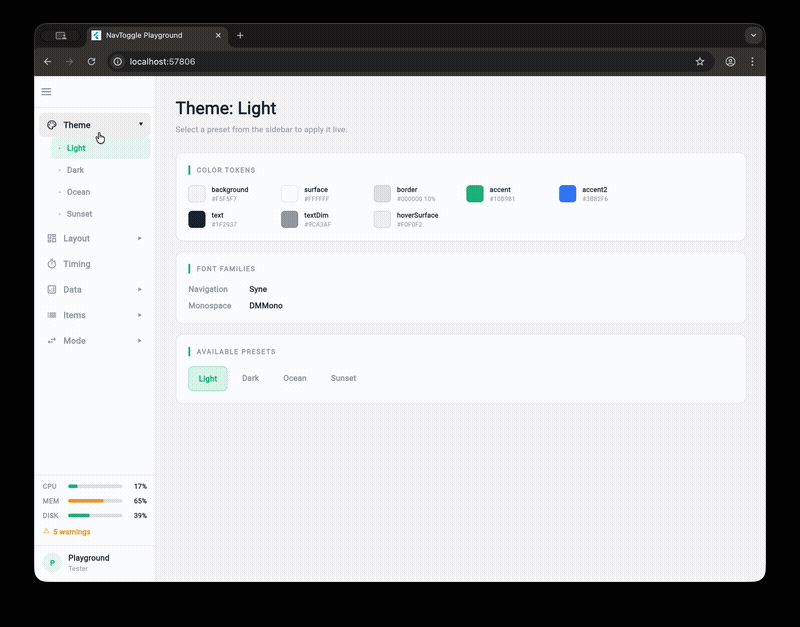Open the Playground Tester profile
This screenshot has height=627, width=800.
(95, 563)
